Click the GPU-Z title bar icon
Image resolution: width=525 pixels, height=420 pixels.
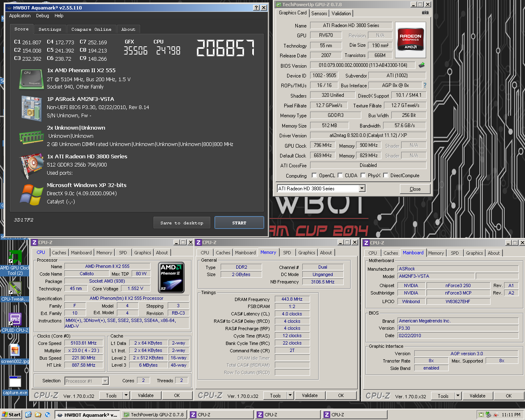coord(278,5)
